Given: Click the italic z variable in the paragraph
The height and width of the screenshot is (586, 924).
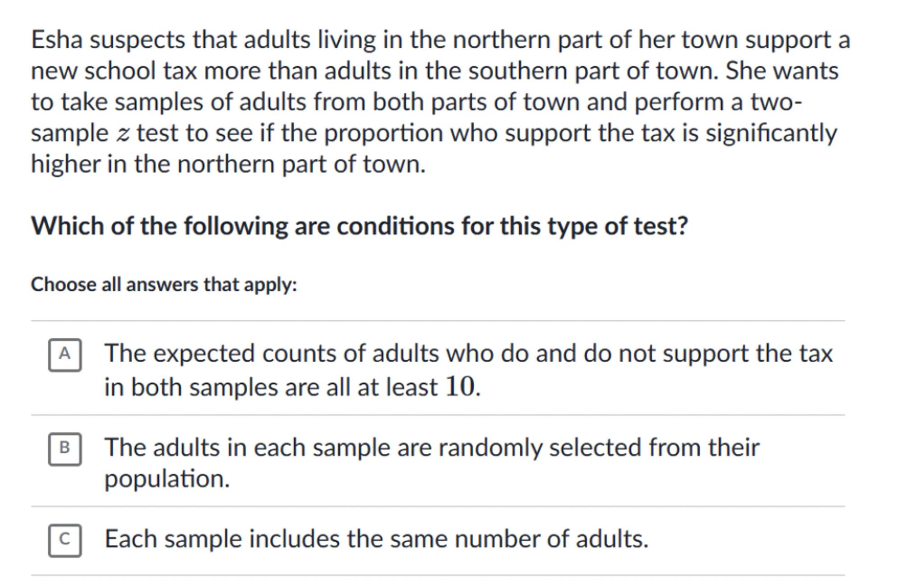Looking at the screenshot, I should pyautogui.click(x=122, y=134).
